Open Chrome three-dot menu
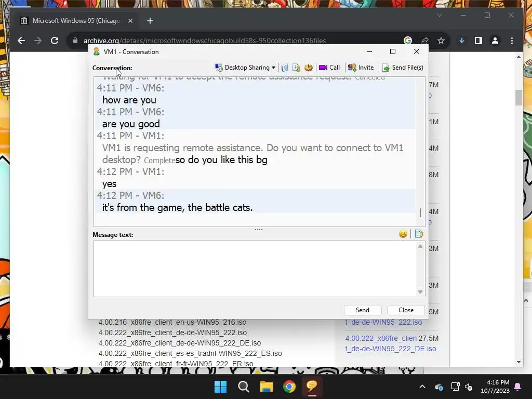This screenshot has width=532, height=399. coord(512,41)
